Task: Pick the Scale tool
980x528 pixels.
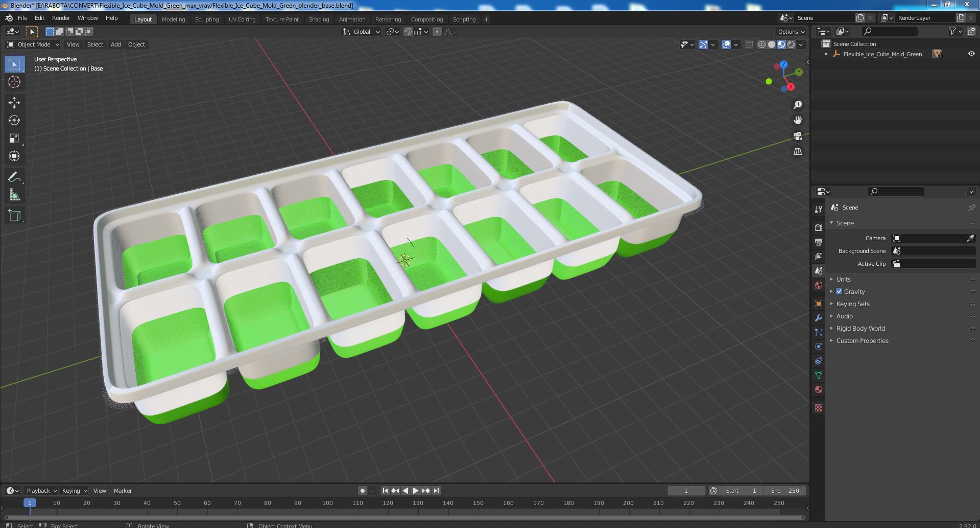Action: (x=14, y=138)
